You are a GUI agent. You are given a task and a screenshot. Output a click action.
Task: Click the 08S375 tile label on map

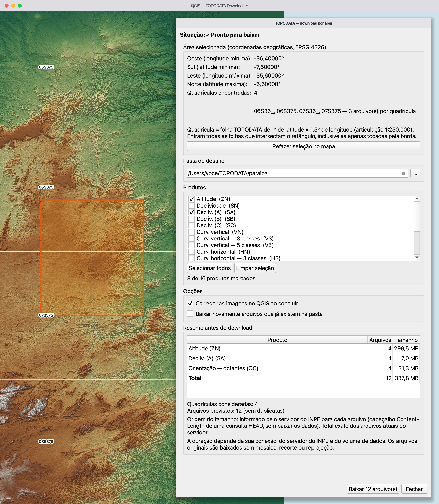pyautogui.click(x=46, y=441)
